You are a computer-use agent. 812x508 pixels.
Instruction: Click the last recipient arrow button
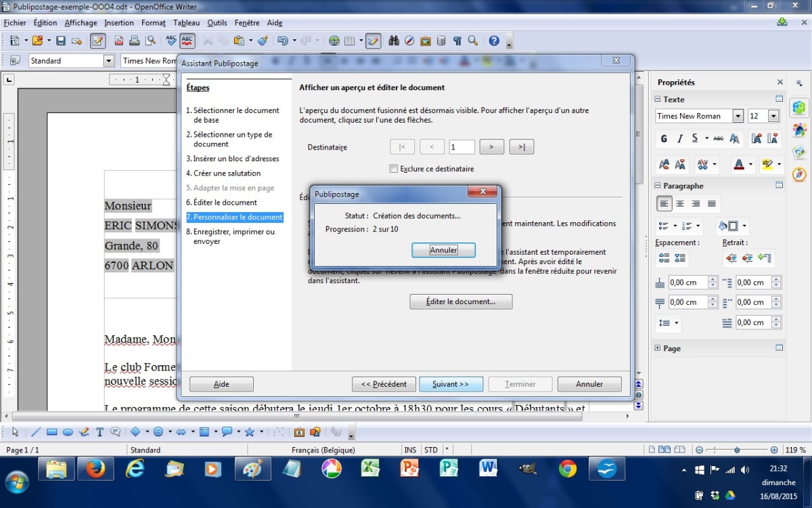click(522, 146)
